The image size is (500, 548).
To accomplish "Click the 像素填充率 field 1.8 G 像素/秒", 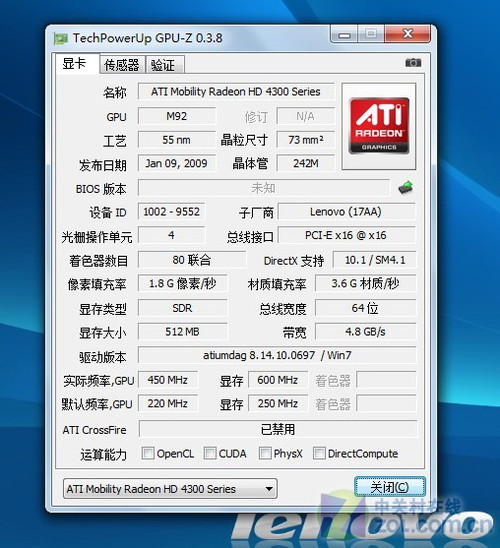I will click(x=183, y=283).
